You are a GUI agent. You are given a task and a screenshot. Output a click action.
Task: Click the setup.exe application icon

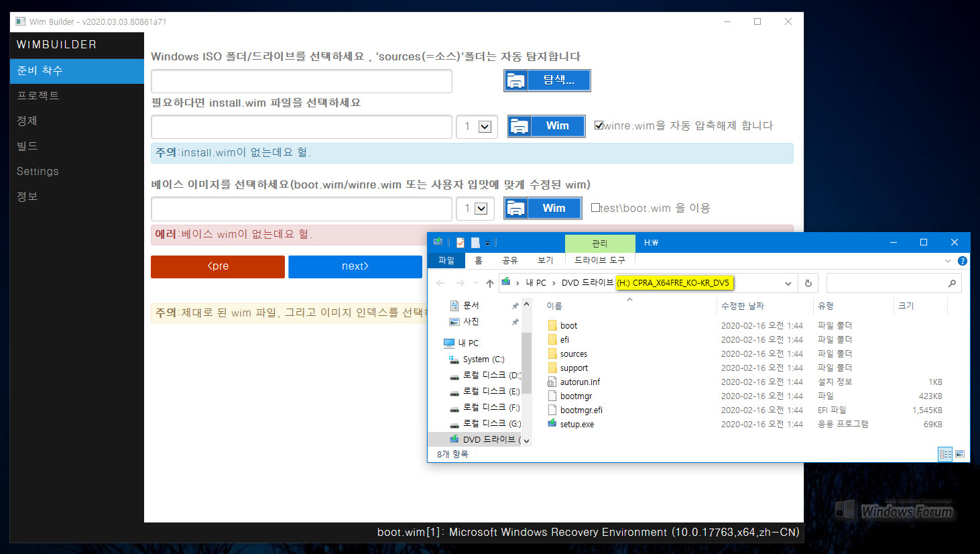pyautogui.click(x=552, y=424)
